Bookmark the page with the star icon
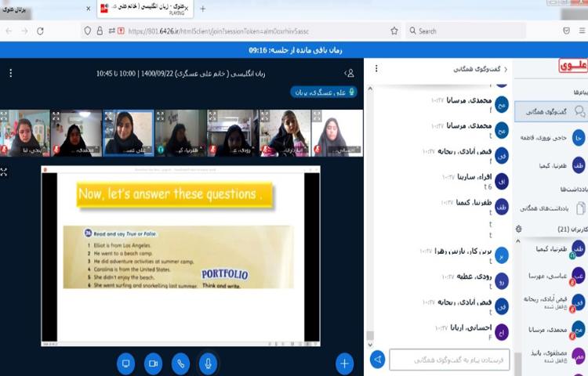 pos(394,31)
